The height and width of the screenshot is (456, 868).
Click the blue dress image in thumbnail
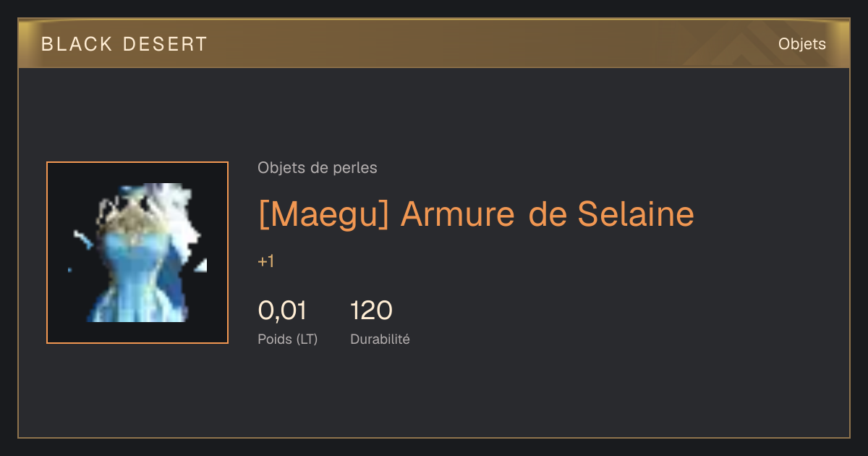pyautogui.click(x=137, y=253)
